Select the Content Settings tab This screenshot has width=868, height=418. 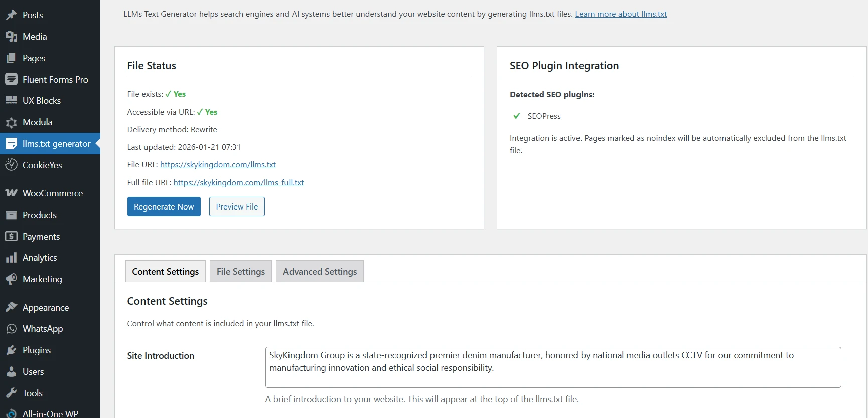click(165, 271)
